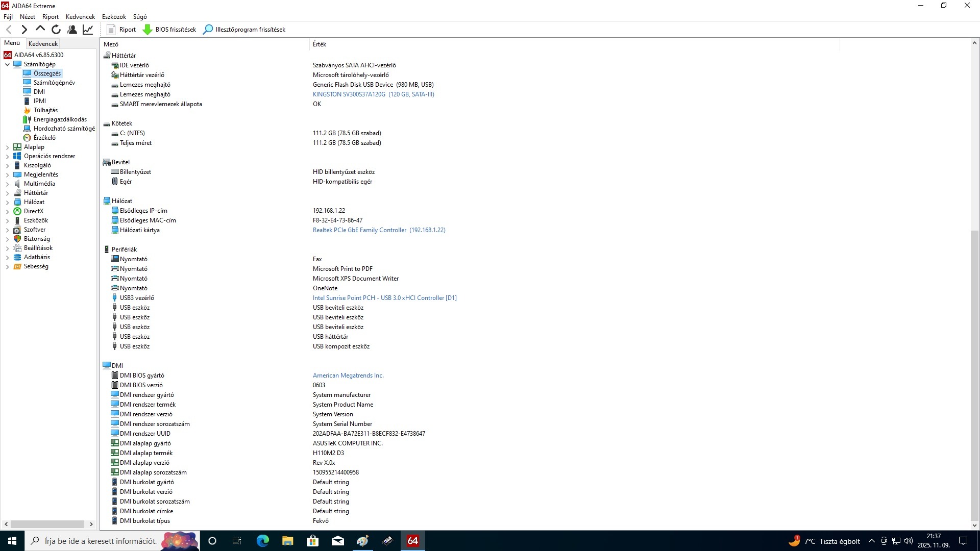Open American Megatrends Inc. link
Image resolution: width=980 pixels, height=551 pixels.
[348, 375]
